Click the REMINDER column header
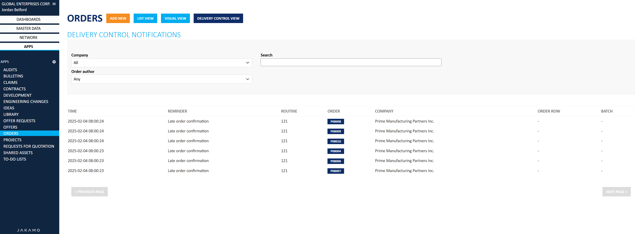644x234 pixels. pos(177,111)
